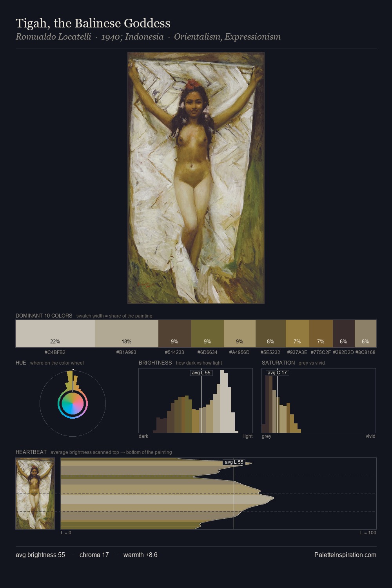The image size is (392, 588).
Task: Click the saturation histogram chart
Action: [319, 401]
